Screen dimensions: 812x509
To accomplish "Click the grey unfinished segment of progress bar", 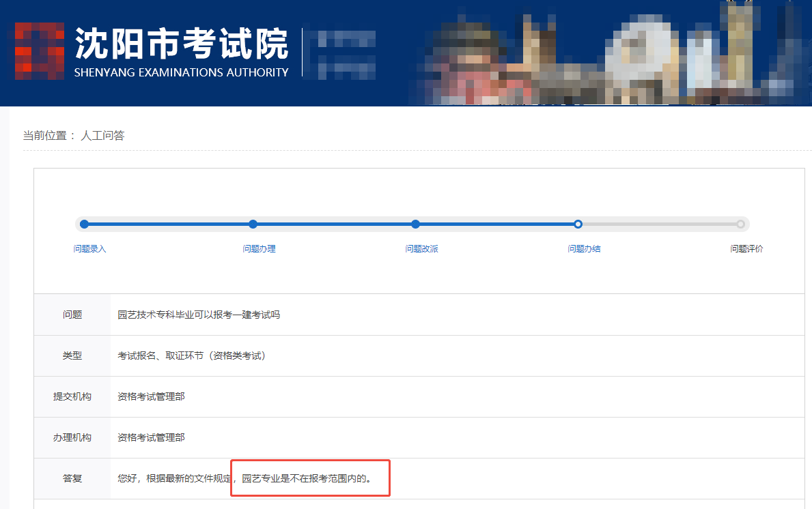I will coord(659,224).
